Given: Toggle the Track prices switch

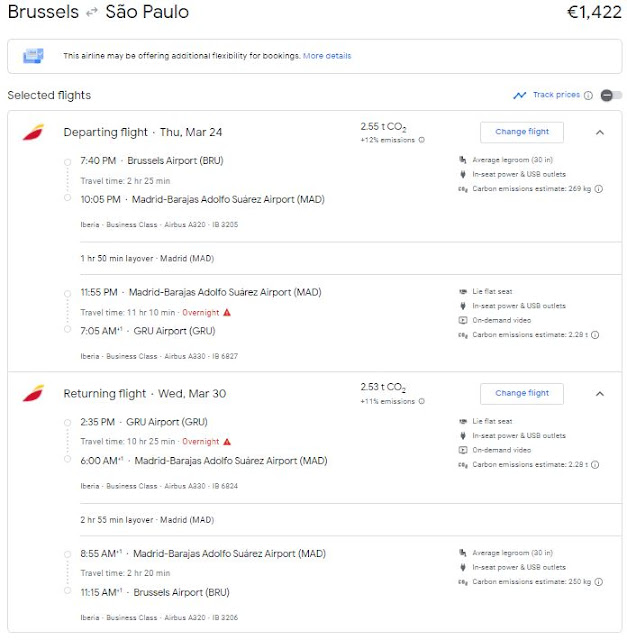Looking at the screenshot, I should click(610, 95).
